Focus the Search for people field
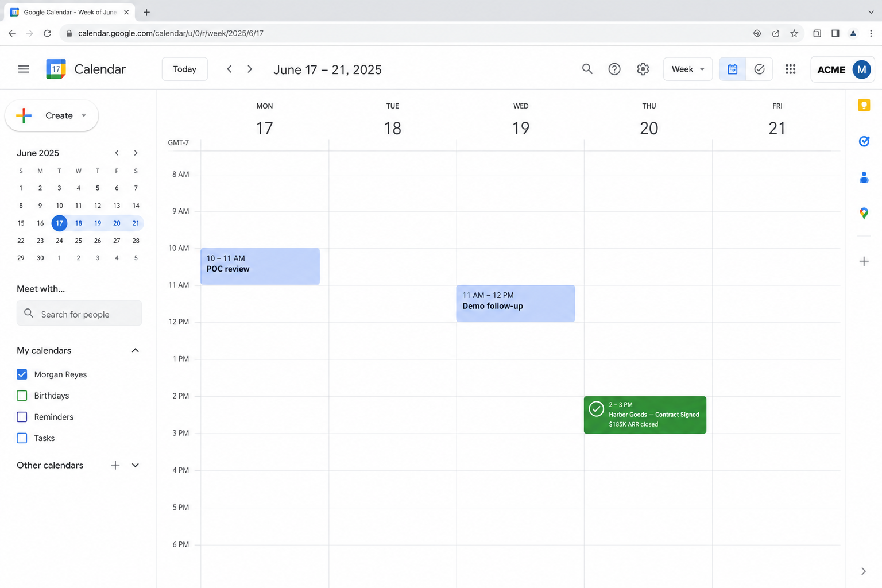Viewport: 882px width, 588px height. tap(79, 314)
